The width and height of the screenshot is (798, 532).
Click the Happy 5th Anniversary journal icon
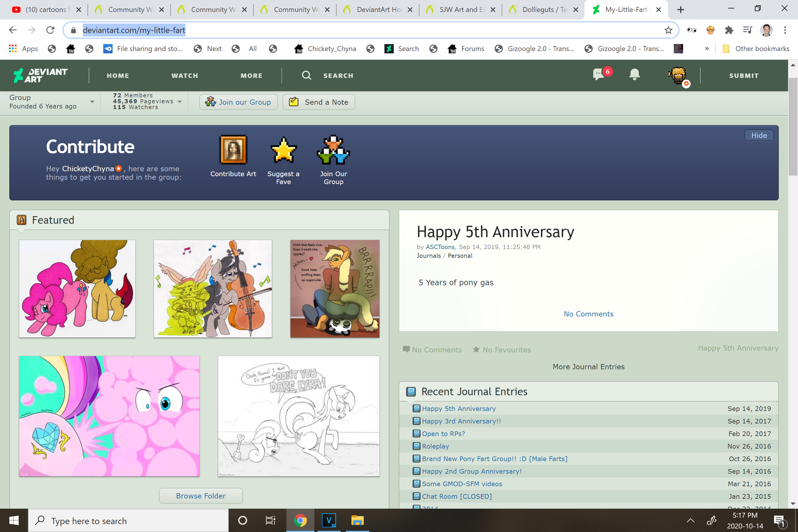[416, 409]
